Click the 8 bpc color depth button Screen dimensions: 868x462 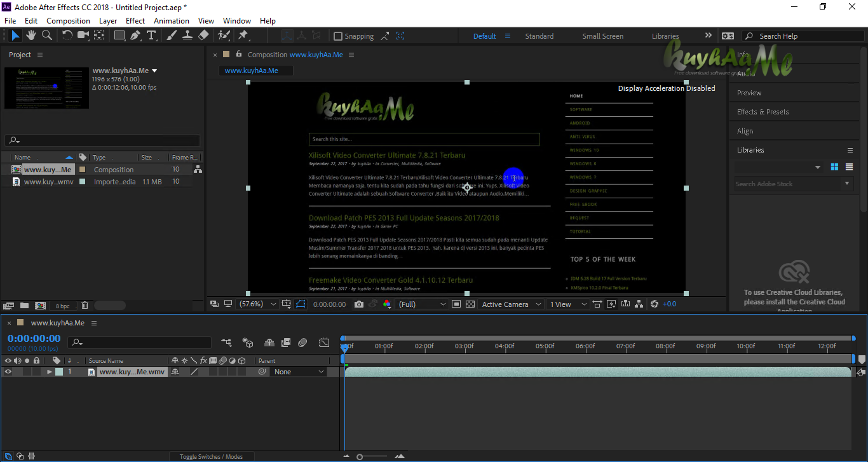click(x=62, y=306)
